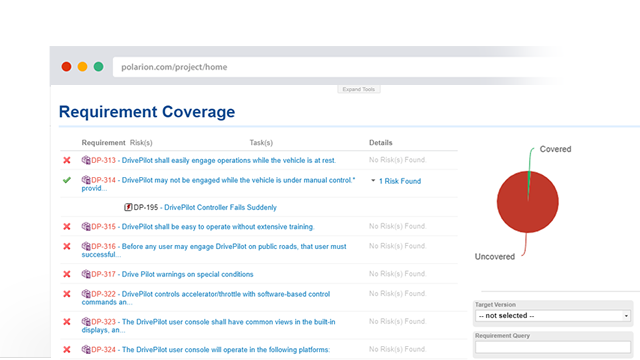The height and width of the screenshot is (360, 640).
Task: Open DP-323 user console common views link
Action: pos(208,326)
